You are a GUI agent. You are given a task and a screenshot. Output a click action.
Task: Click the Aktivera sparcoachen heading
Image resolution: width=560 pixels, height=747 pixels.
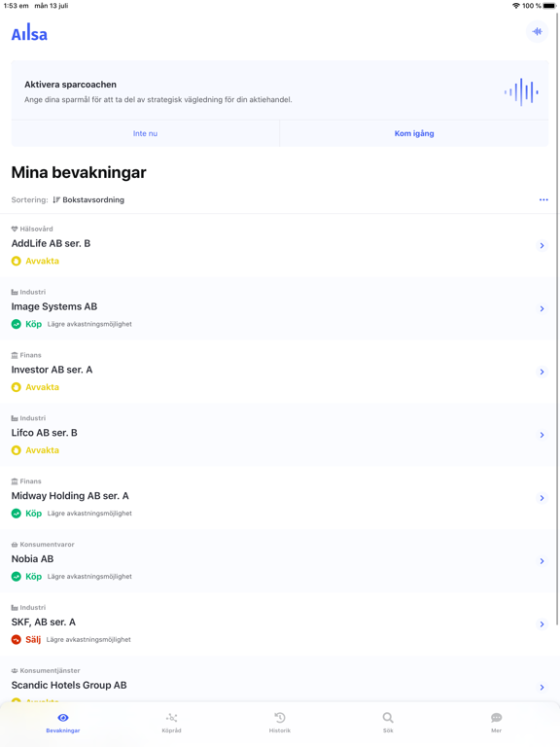[70, 85]
